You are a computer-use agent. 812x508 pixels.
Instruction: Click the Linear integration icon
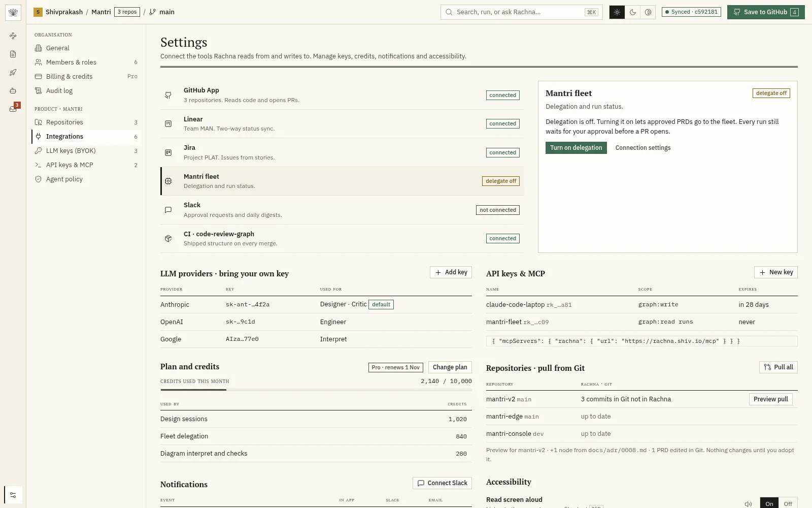tap(168, 123)
